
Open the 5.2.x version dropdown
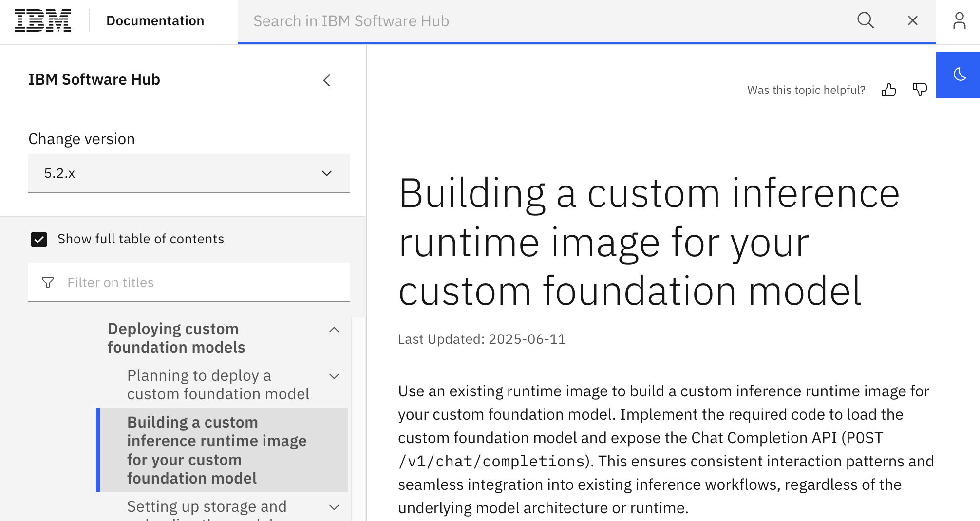[189, 173]
